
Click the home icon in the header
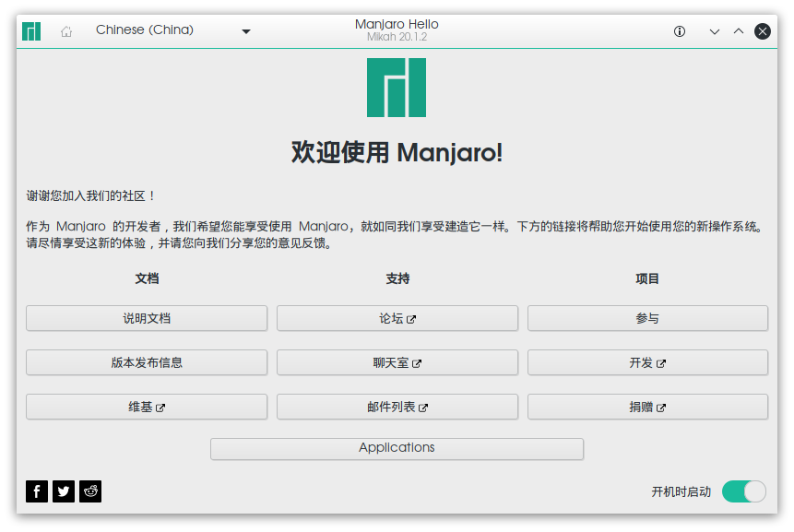tap(65, 30)
